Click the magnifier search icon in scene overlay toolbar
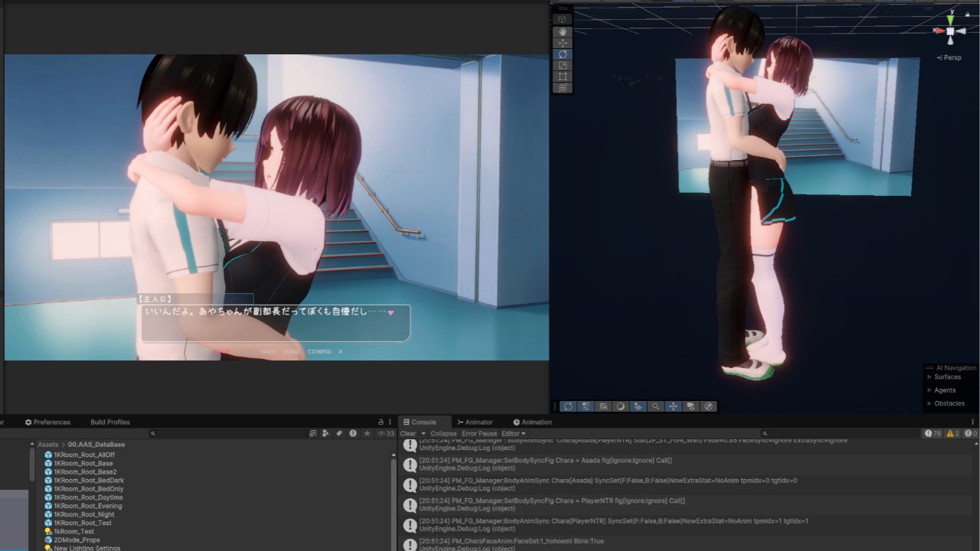Image resolution: width=980 pixels, height=551 pixels. pos(655,406)
